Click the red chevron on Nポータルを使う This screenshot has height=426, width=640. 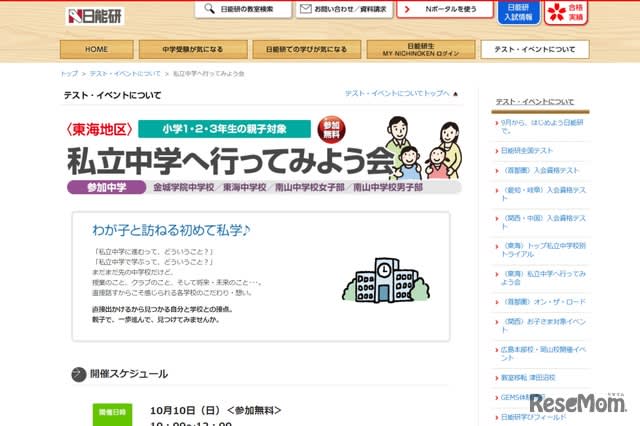point(407,9)
